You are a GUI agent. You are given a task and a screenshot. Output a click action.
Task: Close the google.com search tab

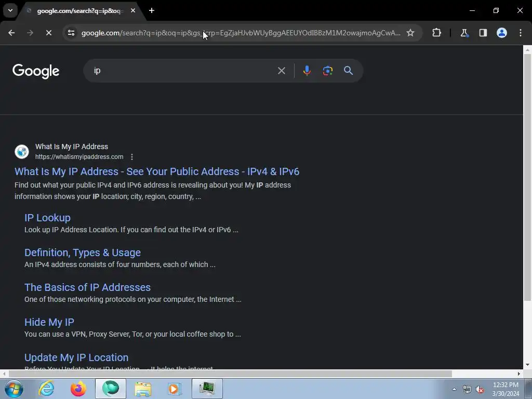tap(133, 10)
